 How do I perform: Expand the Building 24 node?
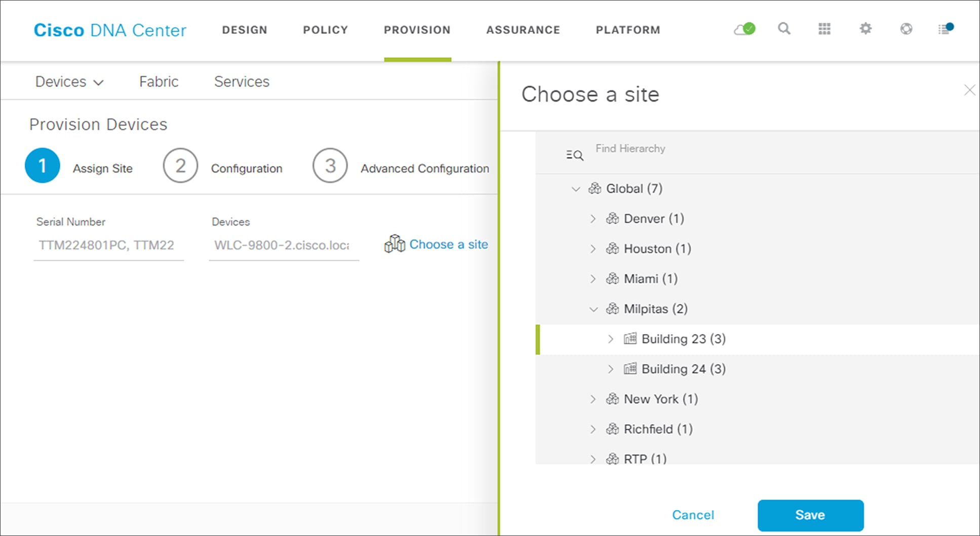(x=611, y=369)
